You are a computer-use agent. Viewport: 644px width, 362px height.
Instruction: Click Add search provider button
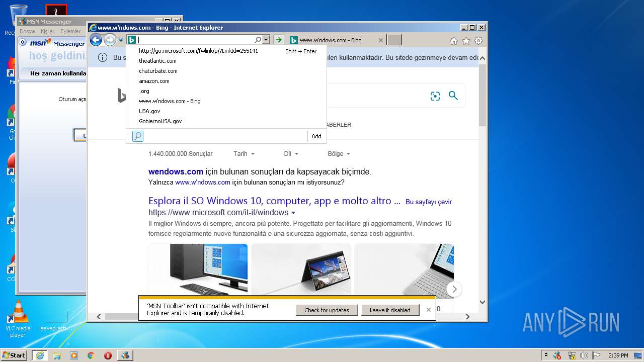[x=316, y=136]
